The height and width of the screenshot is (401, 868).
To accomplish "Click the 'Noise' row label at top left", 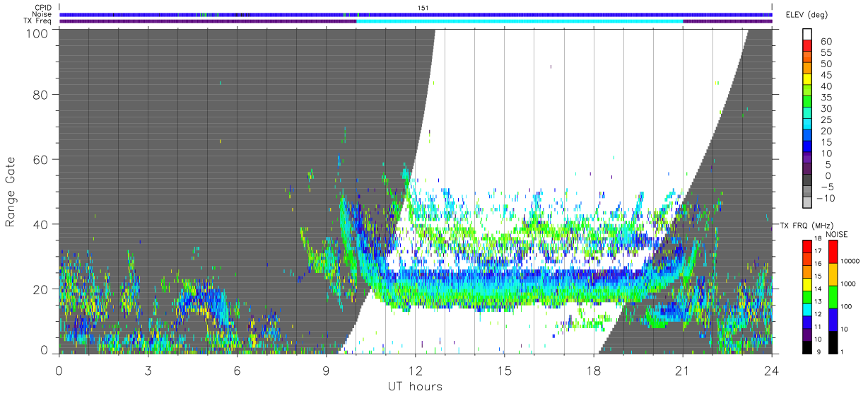I will click(x=42, y=14).
